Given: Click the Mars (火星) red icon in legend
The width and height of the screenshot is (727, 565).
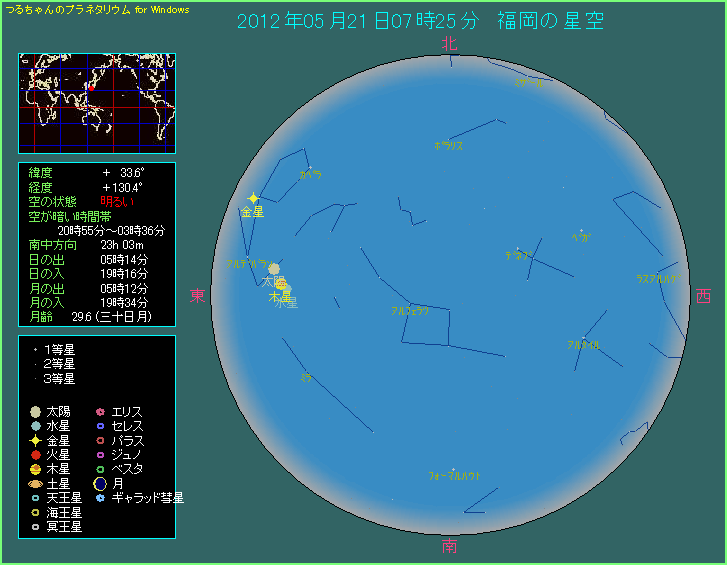Looking at the screenshot, I should (35, 454).
